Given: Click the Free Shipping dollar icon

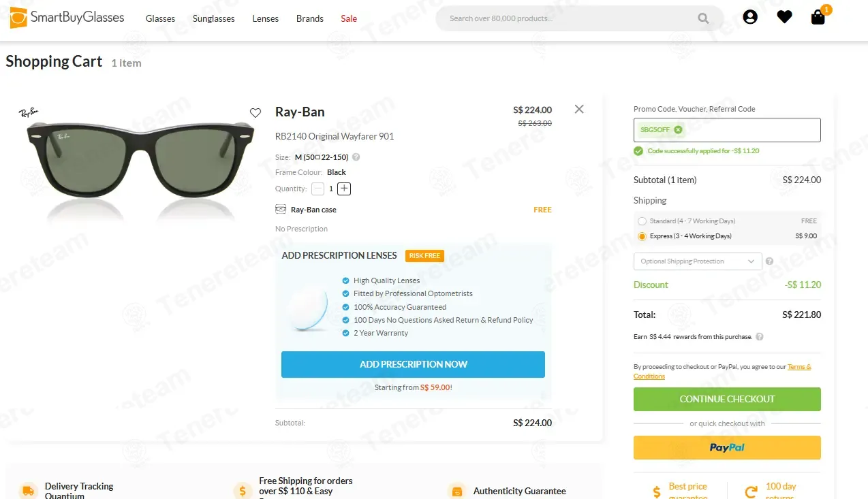Looking at the screenshot, I should pyautogui.click(x=243, y=491).
